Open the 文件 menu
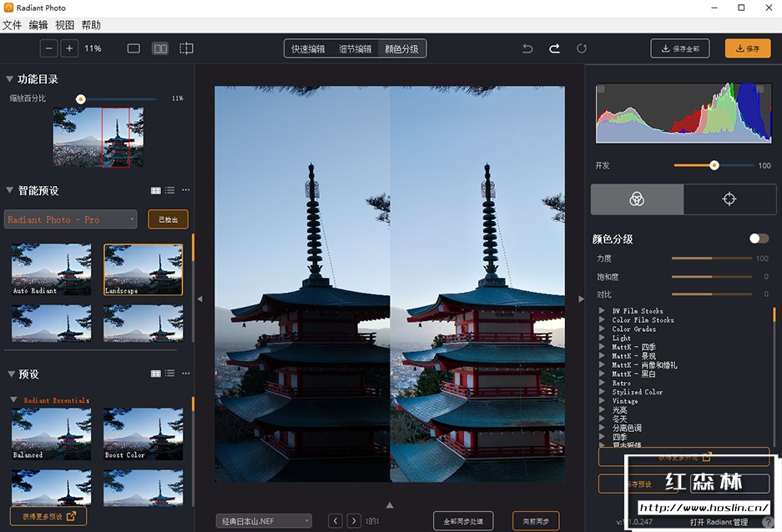The width and height of the screenshot is (782, 532). (x=12, y=25)
